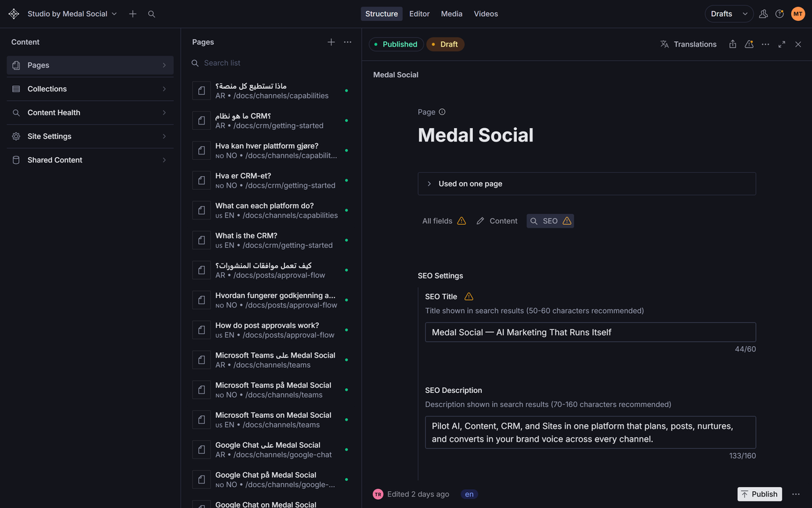812x508 pixels.
Task: Open page 'Microsoft Teams på Medal Social'
Action: [271, 389]
